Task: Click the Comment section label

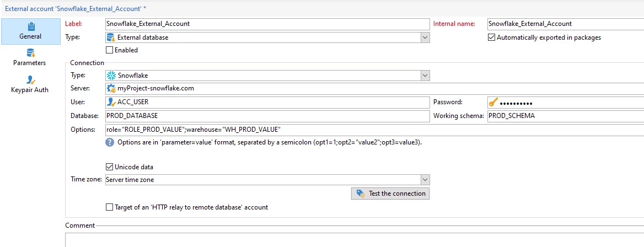Action: tap(80, 225)
